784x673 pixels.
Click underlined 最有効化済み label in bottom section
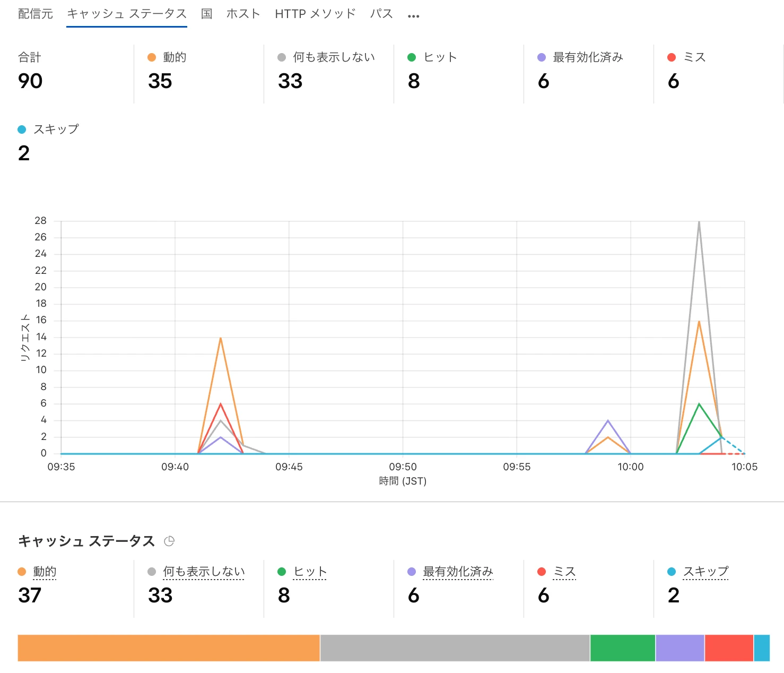(x=458, y=572)
